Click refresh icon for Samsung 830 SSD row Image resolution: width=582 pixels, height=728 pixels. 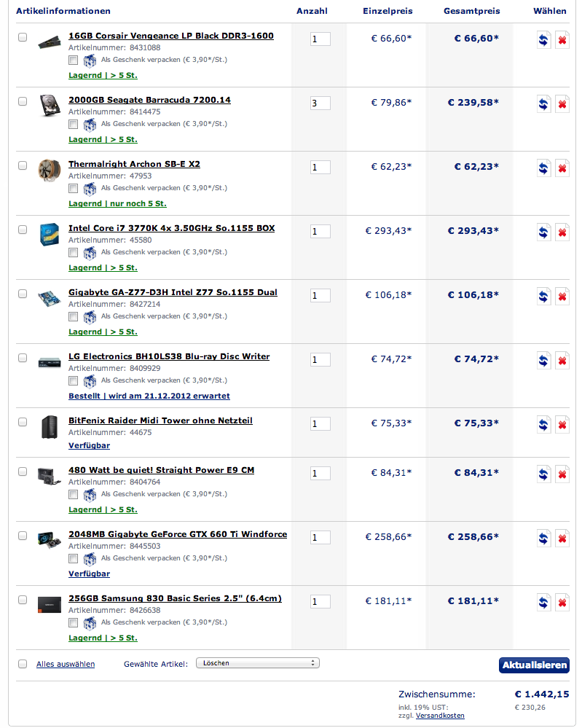543,602
